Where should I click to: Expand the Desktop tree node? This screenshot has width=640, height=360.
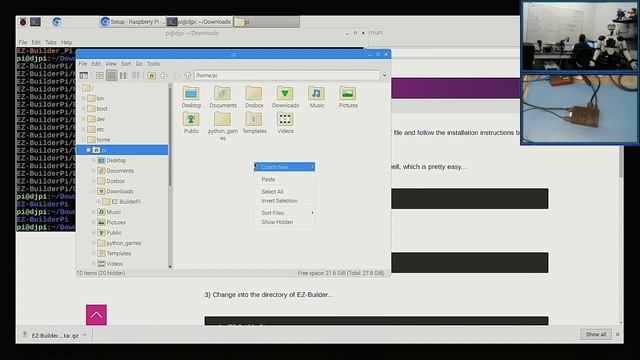click(x=93, y=160)
